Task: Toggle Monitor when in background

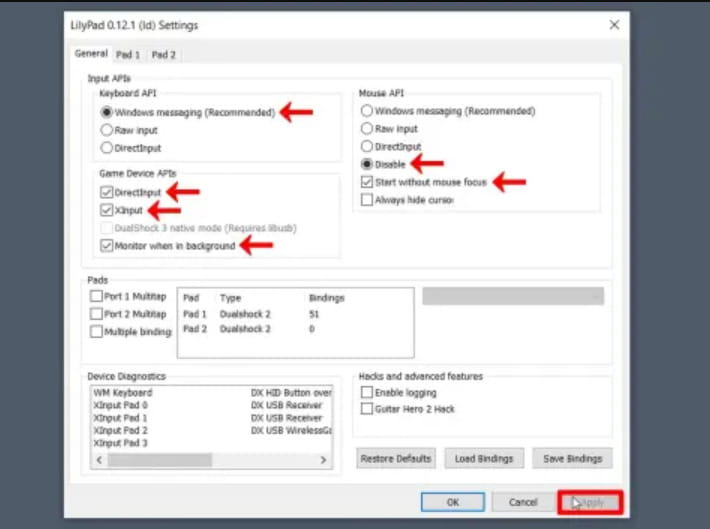Action: point(107,245)
